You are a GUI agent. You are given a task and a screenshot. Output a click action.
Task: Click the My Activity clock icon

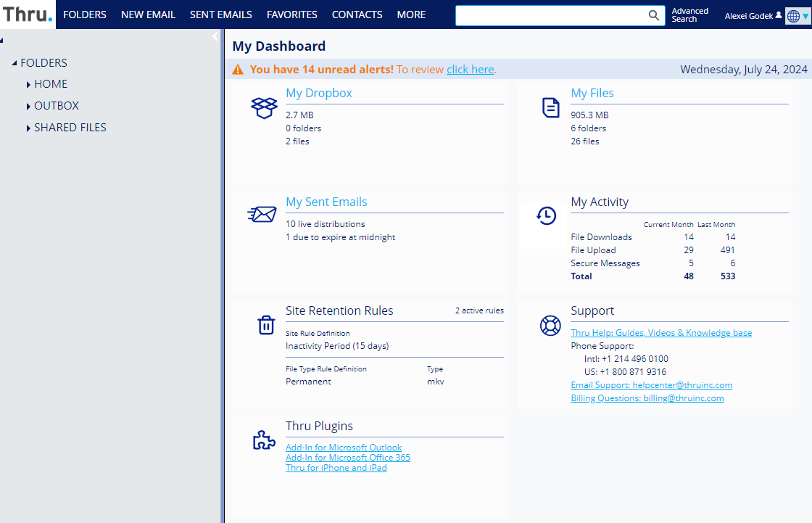pyautogui.click(x=546, y=215)
